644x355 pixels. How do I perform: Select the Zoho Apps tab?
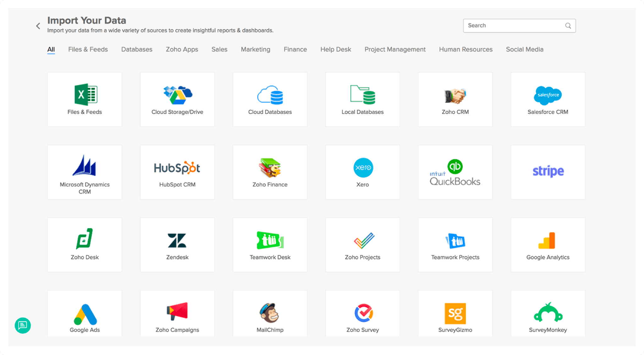[x=182, y=49]
